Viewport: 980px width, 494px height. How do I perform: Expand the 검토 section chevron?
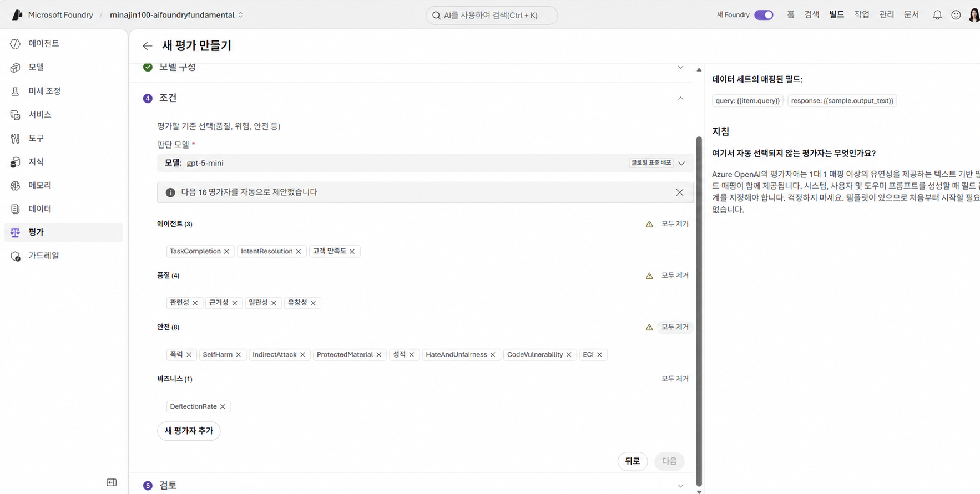tap(680, 486)
